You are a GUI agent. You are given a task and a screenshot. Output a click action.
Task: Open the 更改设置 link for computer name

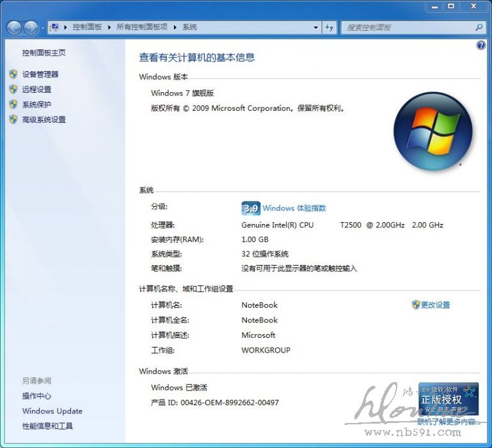click(435, 305)
